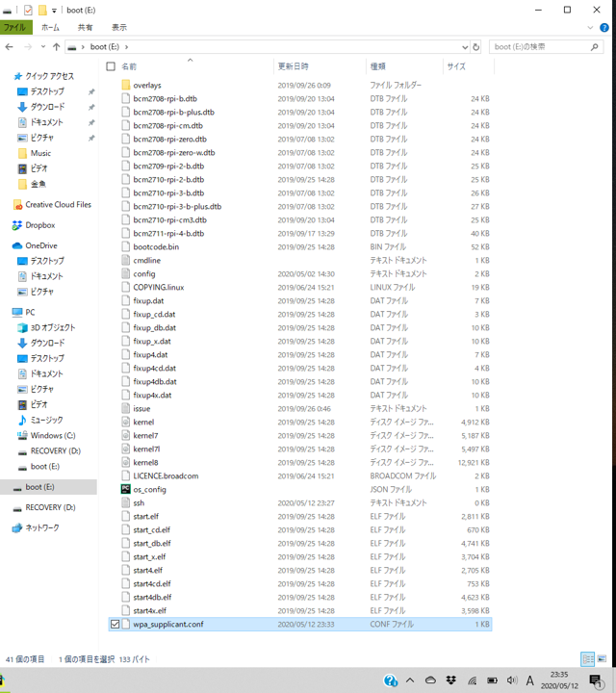This screenshot has height=693, width=616.
Task: Open the Home (ホーム) ribbon tab
Action: (x=50, y=27)
